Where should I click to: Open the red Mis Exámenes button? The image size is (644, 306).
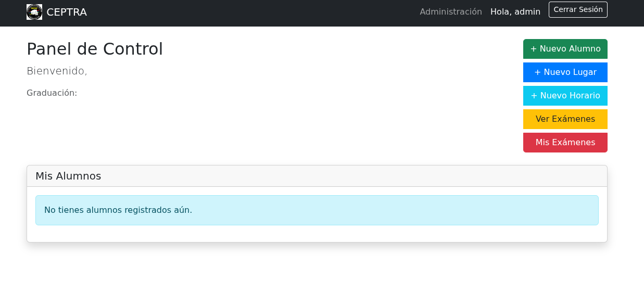pyautogui.click(x=565, y=143)
